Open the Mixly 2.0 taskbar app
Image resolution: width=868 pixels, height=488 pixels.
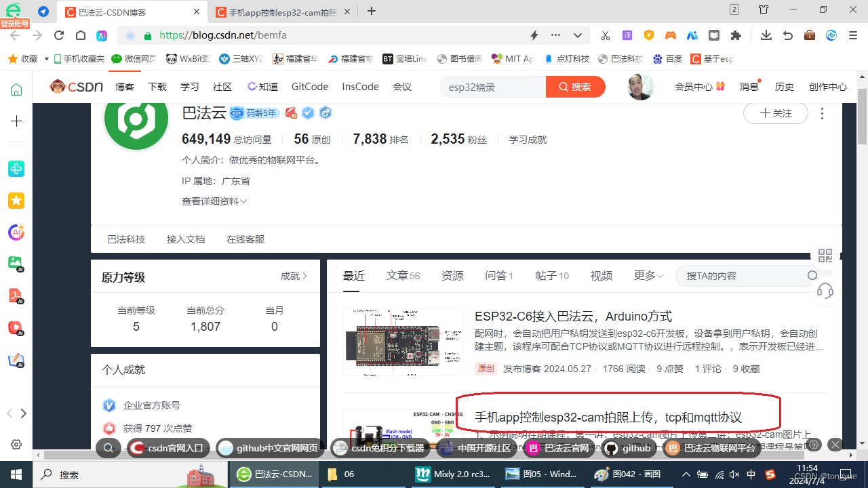pos(453,474)
